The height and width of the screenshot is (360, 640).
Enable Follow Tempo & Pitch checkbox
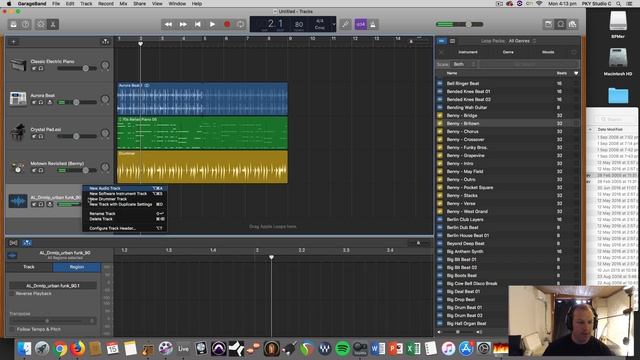click(12, 329)
